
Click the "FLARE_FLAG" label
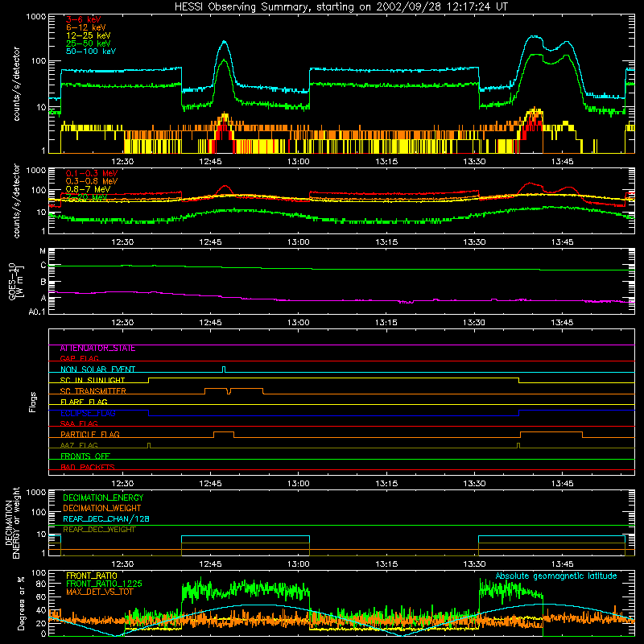[x=84, y=402]
